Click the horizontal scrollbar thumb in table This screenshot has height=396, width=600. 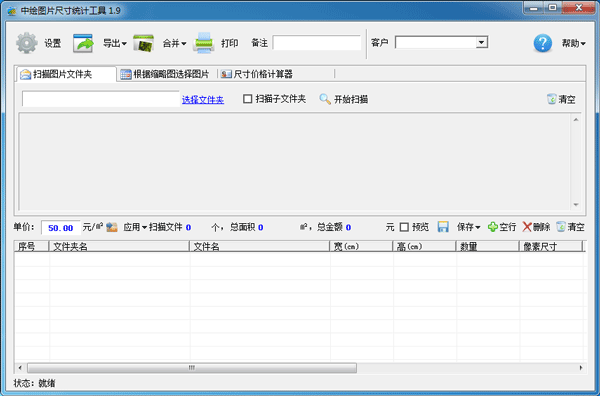click(x=192, y=368)
